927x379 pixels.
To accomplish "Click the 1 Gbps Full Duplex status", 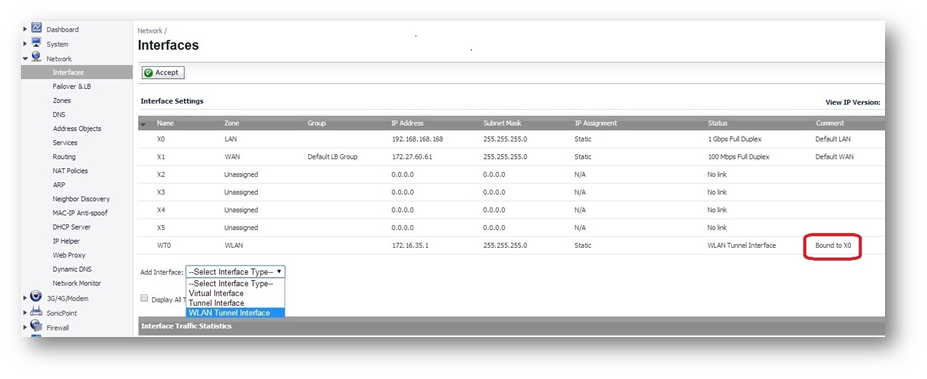I will click(736, 140).
